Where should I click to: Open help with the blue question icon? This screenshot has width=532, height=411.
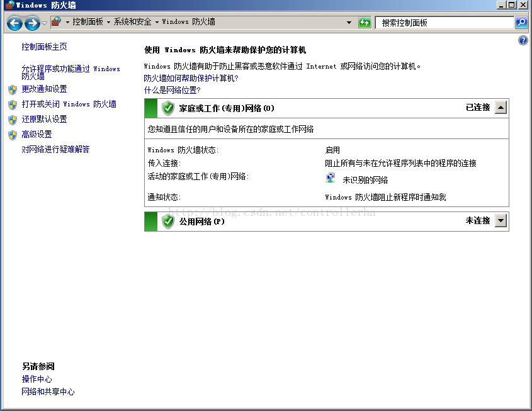tap(523, 40)
